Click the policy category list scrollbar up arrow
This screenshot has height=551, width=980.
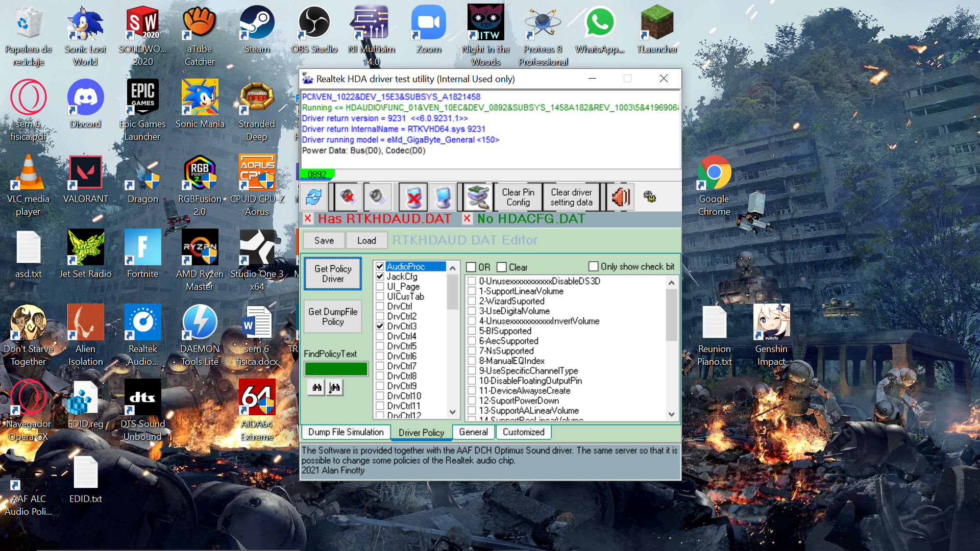click(x=452, y=268)
